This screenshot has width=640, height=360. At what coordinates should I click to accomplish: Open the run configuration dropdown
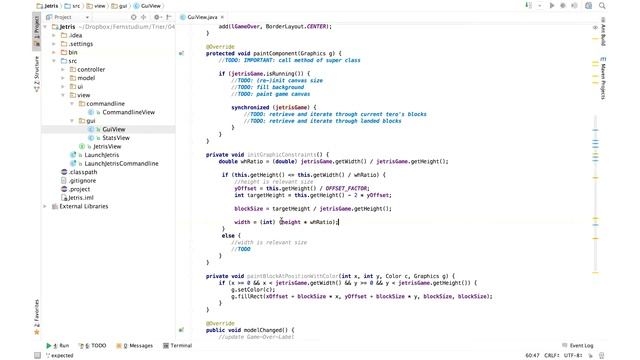click(540, 6)
